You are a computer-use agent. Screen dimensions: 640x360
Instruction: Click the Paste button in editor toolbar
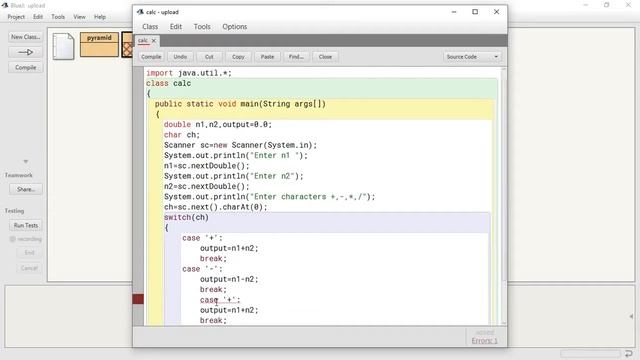click(x=267, y=57)
